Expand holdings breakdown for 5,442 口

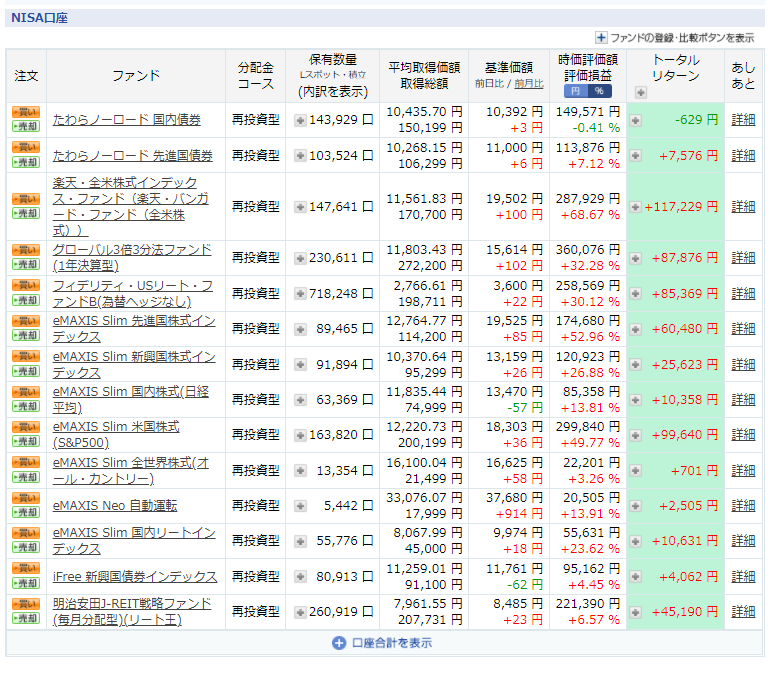click(x=300, y=506)
